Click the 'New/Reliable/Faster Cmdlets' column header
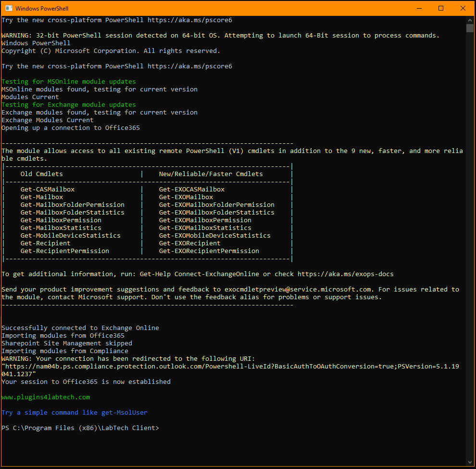Image resolution: width=476 pixels, height=469 pixels. [211, 174]
